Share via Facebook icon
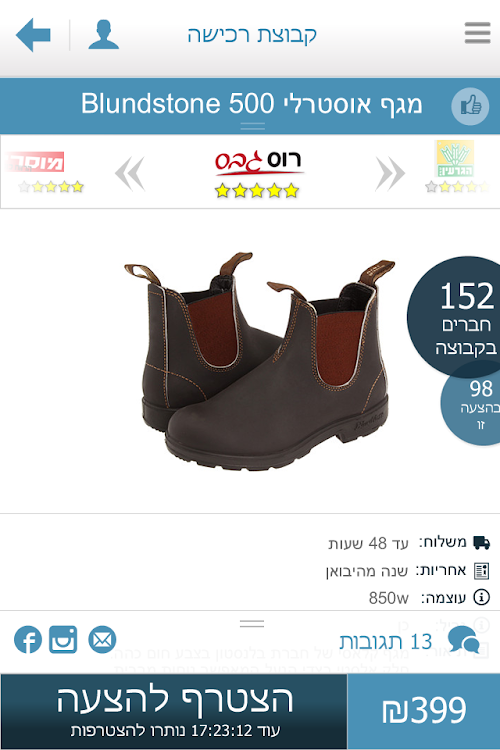Image resolution: width=500 pixels, height=750 pixels. (x=28, y=639)
